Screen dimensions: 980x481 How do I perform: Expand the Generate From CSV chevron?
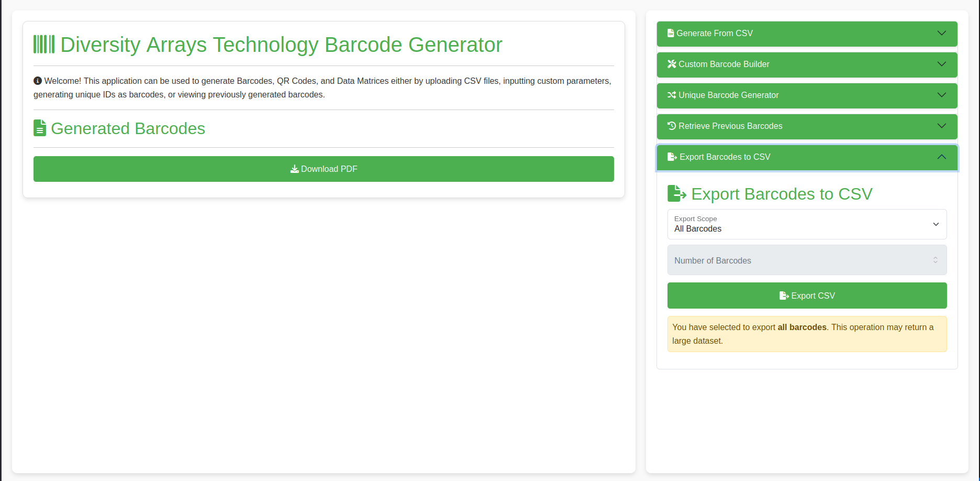(941, 34)
